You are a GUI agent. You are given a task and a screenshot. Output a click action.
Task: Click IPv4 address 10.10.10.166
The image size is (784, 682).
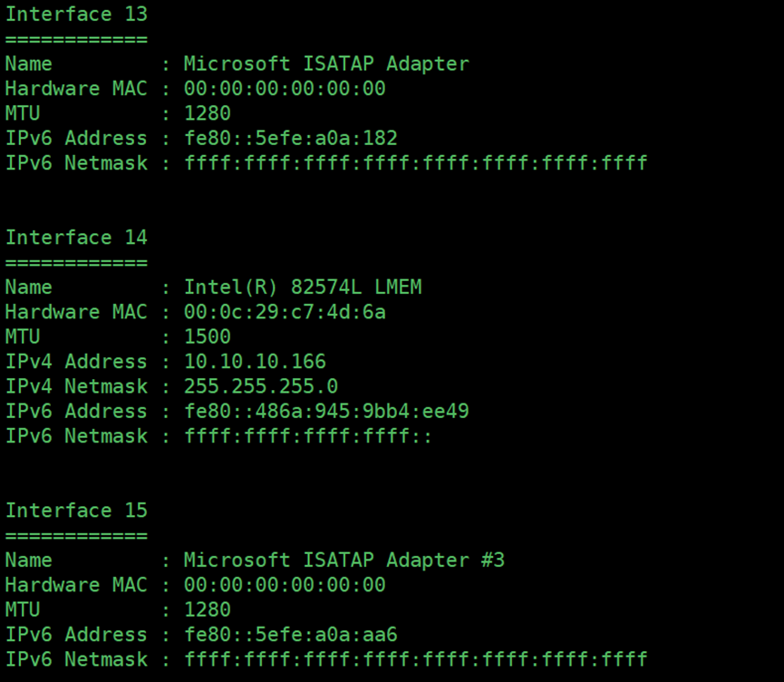coord(255,361)
